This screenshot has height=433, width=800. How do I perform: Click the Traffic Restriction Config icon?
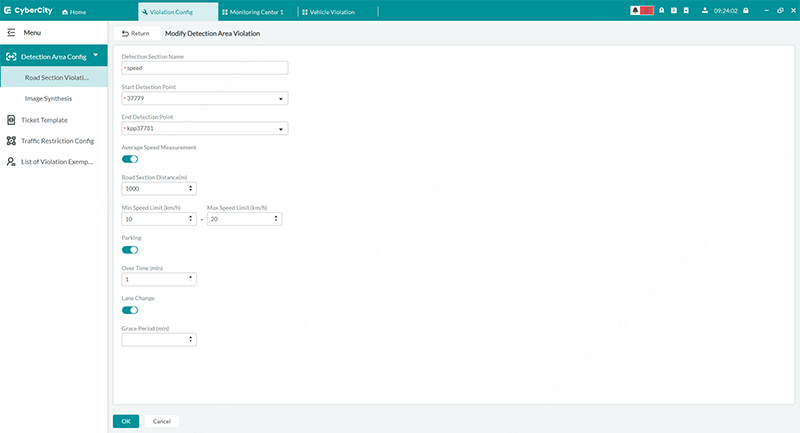pos(11,141)
